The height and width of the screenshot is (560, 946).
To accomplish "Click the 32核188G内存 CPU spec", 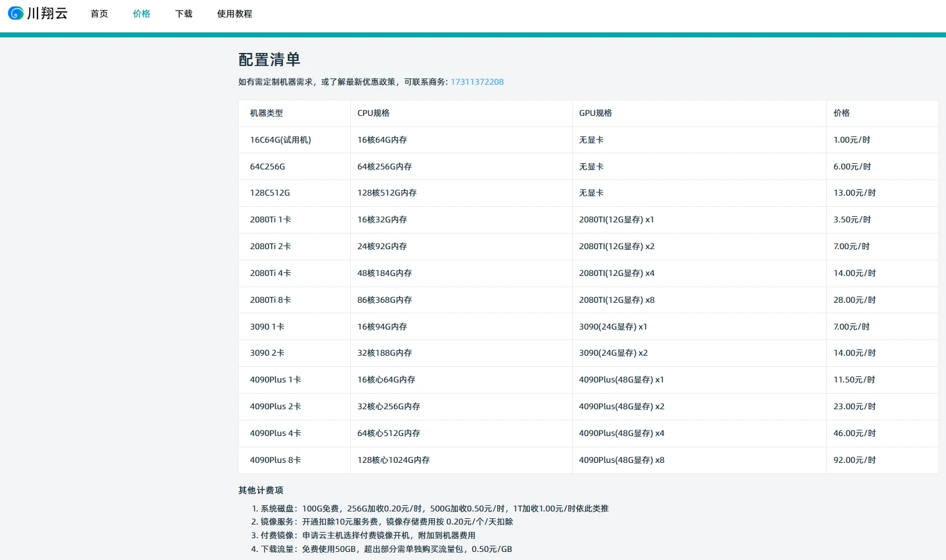I will 385,353.
